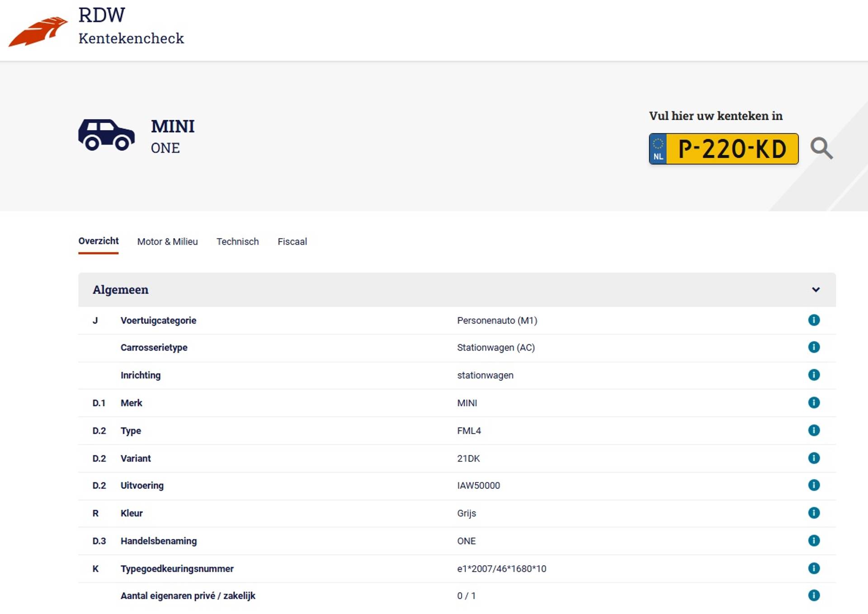This screenshot has width=868, height=614.
Task: Click the magnifying glass search icon
Action: point(821,149)
